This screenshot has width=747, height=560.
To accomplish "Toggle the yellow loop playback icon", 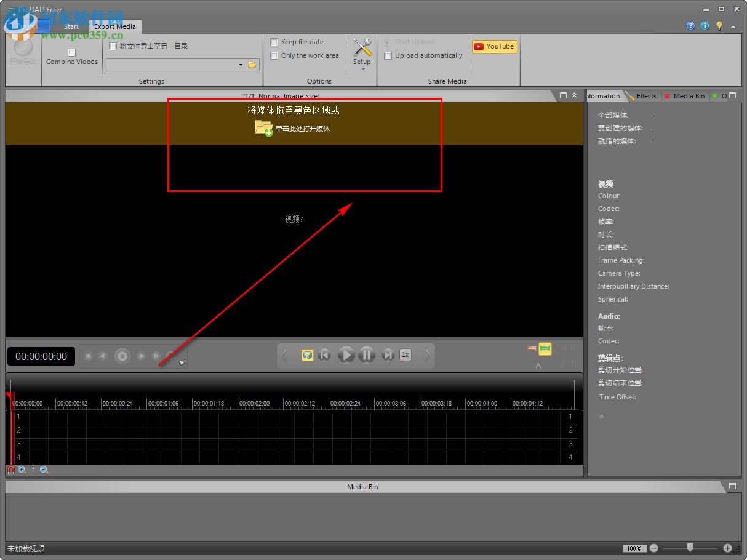I will tap(308, 355).
